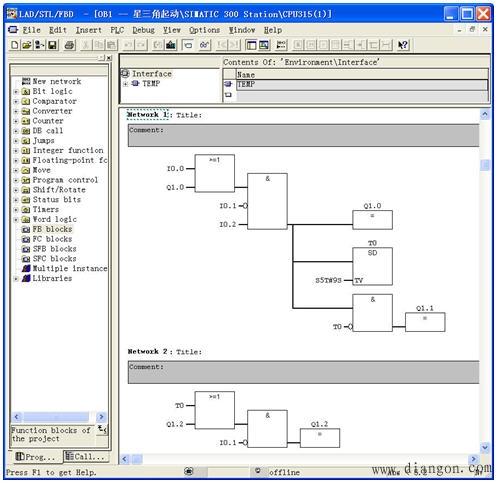Image resolution: width=497 pixels, height=482 pixels.
Task: Expand the TEMP node under Interface
Action: [125, 84]
